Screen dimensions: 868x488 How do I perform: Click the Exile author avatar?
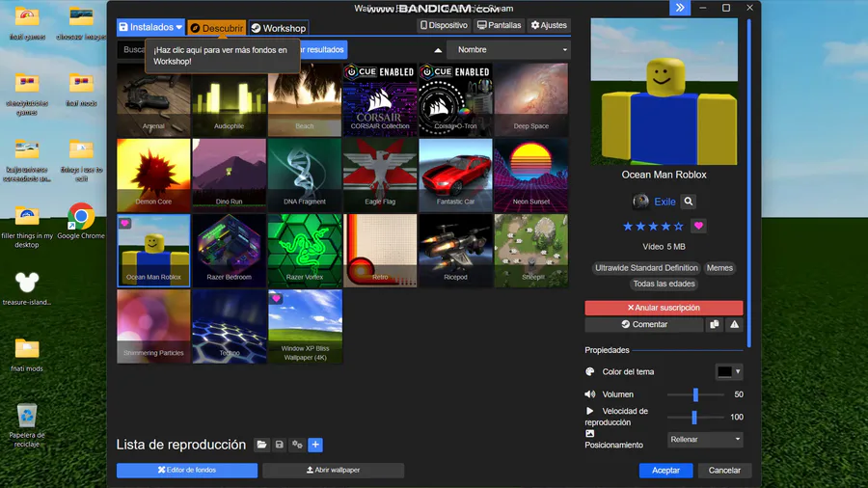point(641,202)
